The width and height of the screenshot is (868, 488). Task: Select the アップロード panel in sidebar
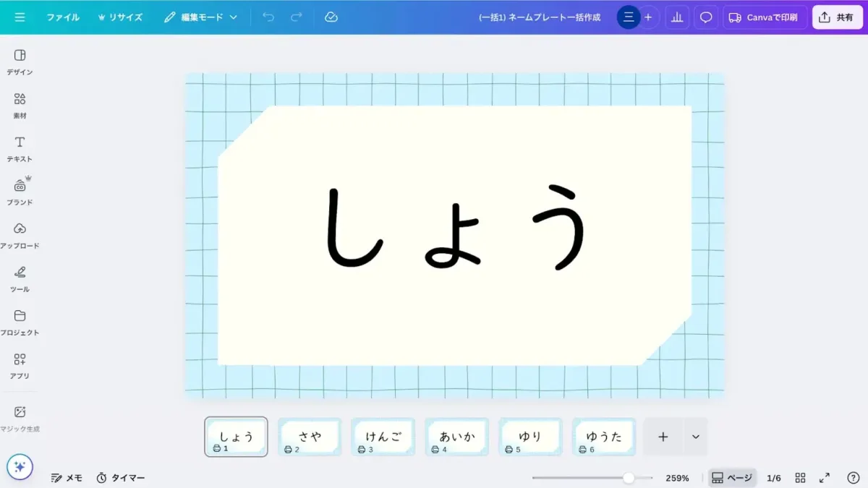[20, 236]
